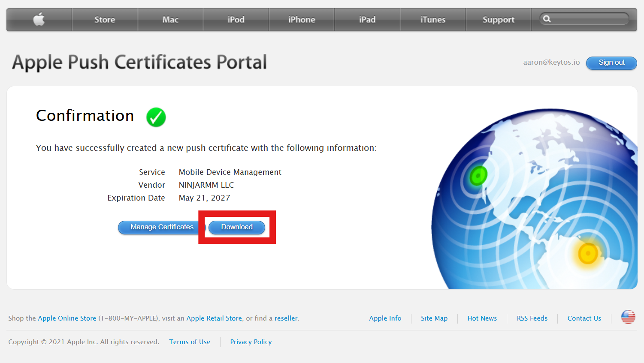The height and width of the screenshot is (363, 644).
Task: Click the Apple Push Certificates Portal title
Action: coord(139,63)
